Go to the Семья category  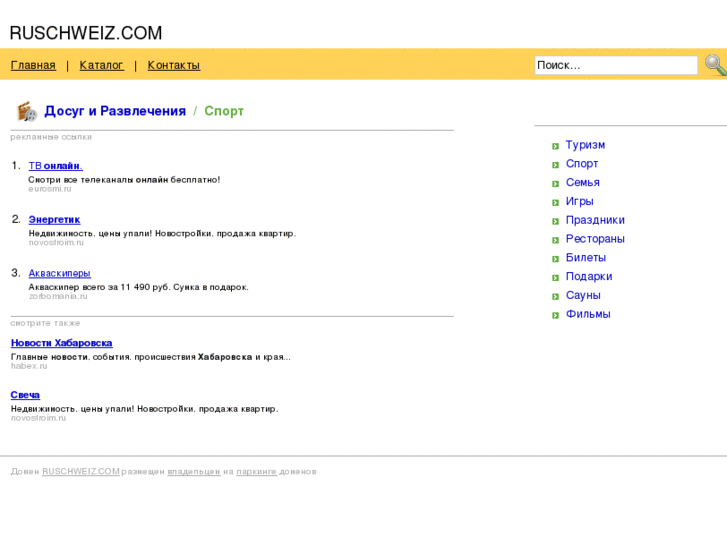(583, 183)
